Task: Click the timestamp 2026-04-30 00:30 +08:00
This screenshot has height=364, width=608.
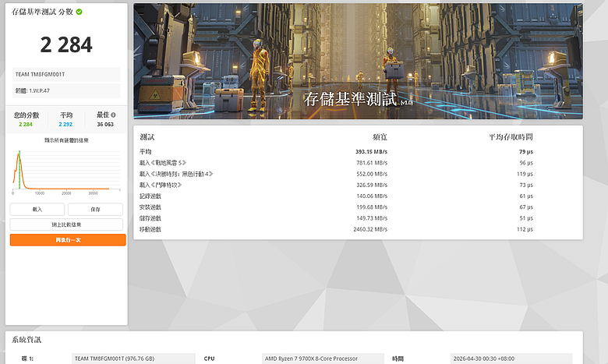Action: 511,359
